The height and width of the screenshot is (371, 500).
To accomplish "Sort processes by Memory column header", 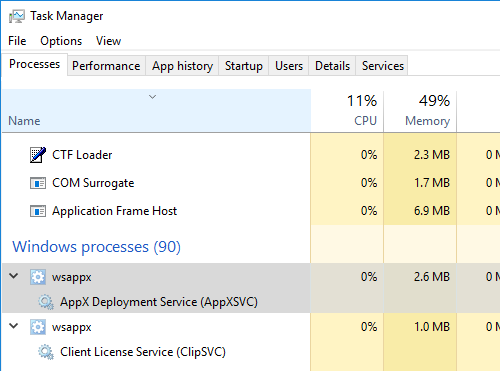I will pyautogui.click(x=420, y=111).
